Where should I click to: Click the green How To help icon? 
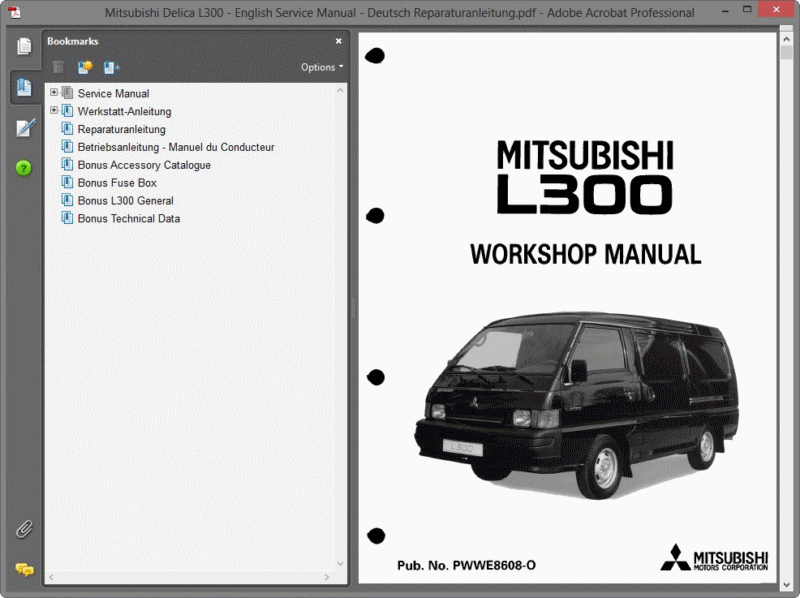23,168
